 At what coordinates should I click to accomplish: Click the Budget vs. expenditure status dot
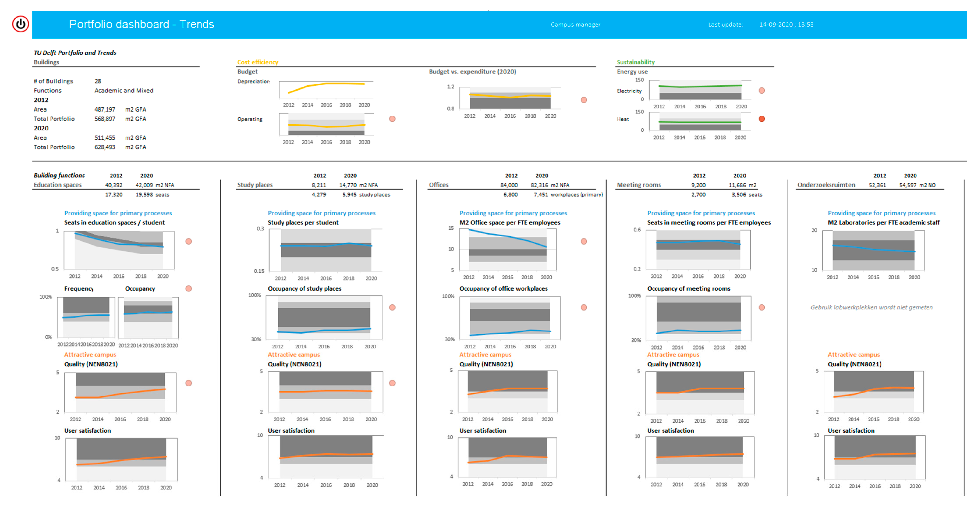pyautogui.click(x=584, y=100)
